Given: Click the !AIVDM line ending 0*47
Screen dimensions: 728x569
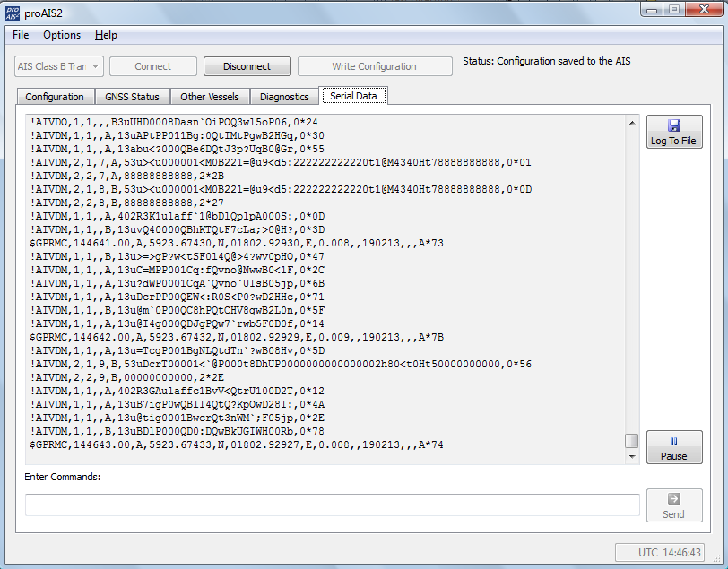Looking at the screenshot, I should pyautogui.click(x=178, y=256).
